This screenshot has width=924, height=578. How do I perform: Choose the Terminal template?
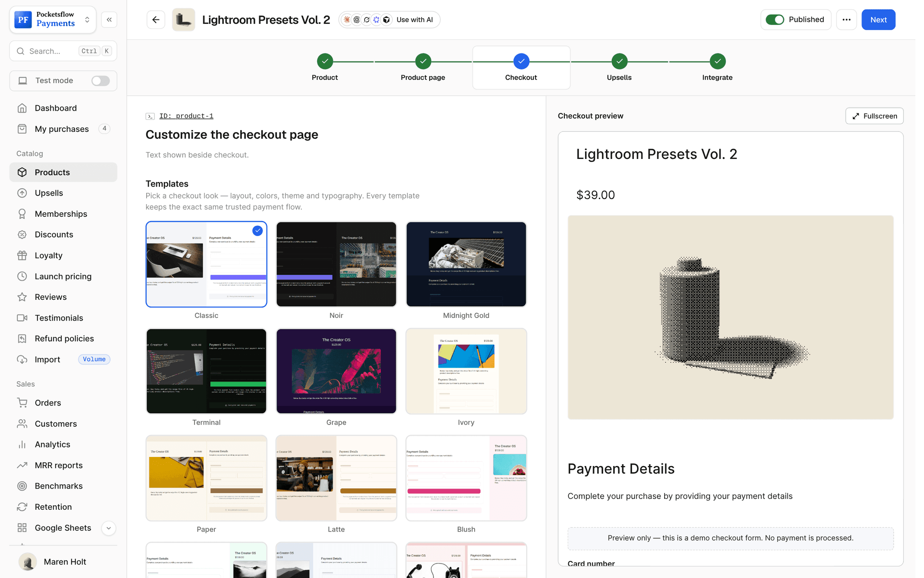click(x=206, y=371)
